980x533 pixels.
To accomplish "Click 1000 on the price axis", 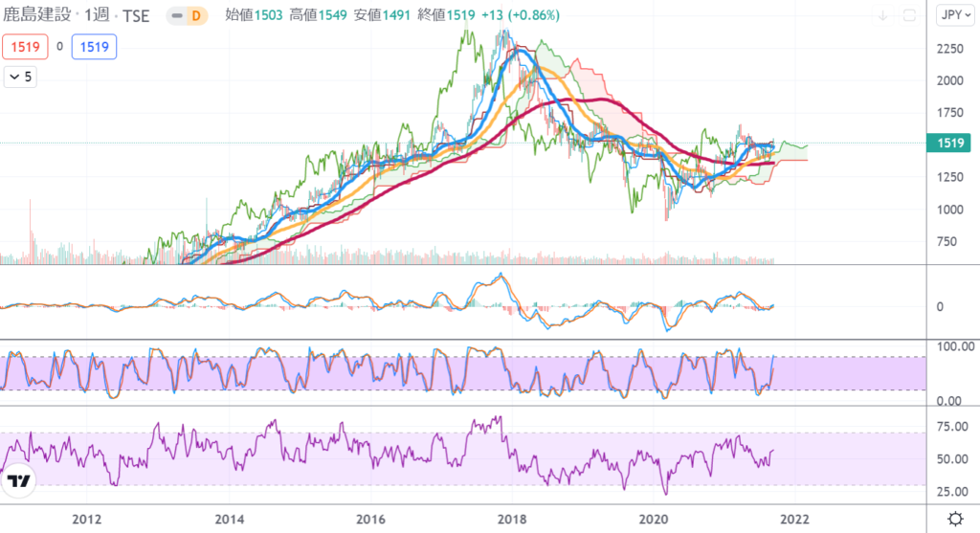I will click(950, 210).
